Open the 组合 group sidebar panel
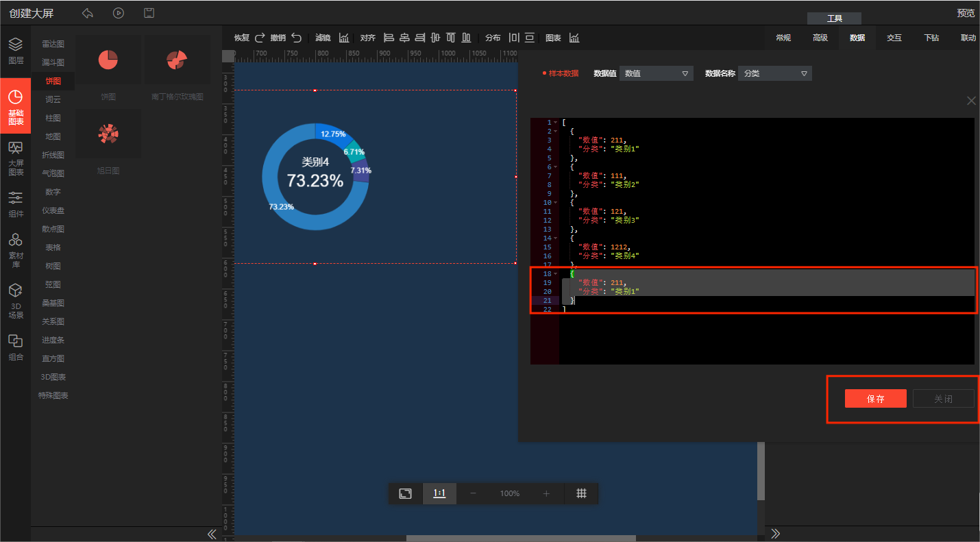The height and width of the screenshot is (542, 980). pos(16,347)
